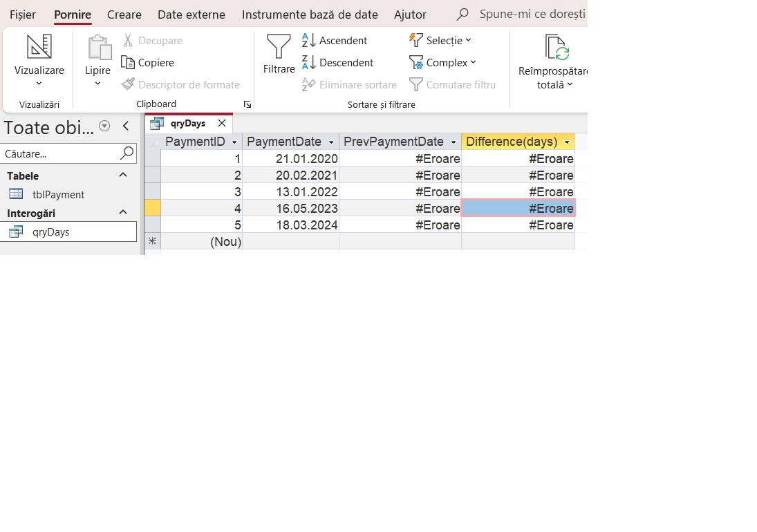Sort records with Ascendent
The height and width of the screenshot is (532, 757).
coord(335,41)
